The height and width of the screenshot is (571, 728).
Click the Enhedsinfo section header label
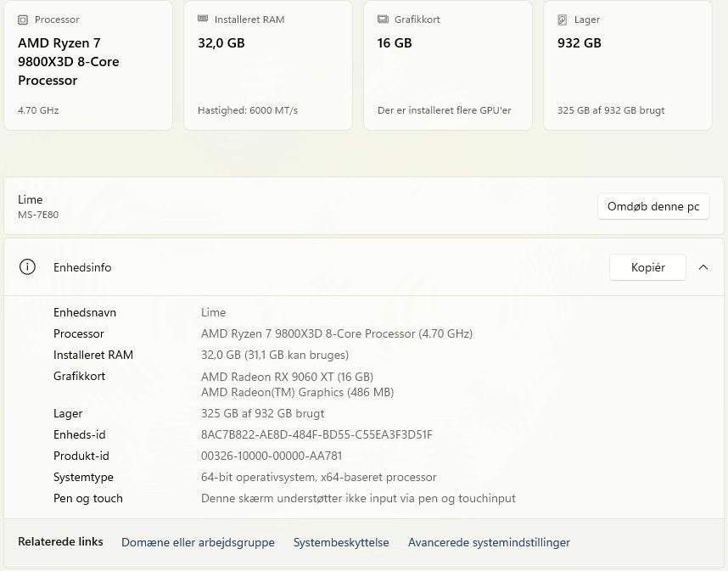pos(82,267)
